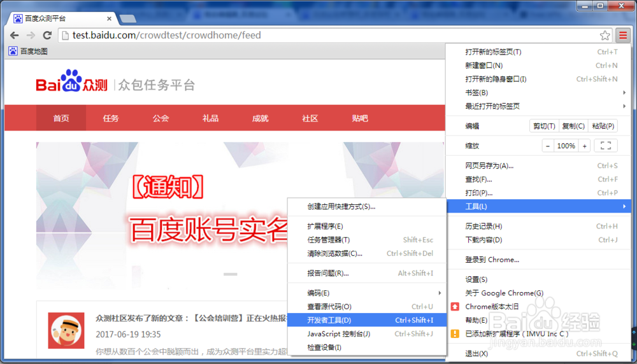Open the 首页 navigation tab
Screen dimensions: 637x364
point(61,118)
